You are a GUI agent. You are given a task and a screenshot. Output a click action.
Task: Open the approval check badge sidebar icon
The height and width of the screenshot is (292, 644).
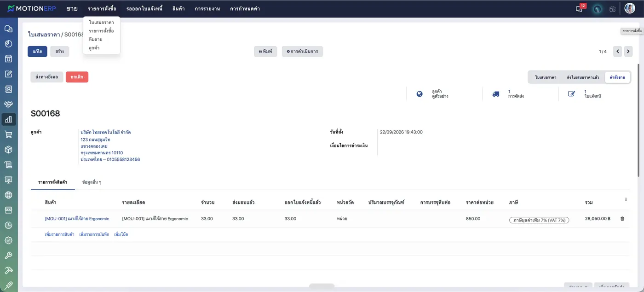(x=8, y=240)
